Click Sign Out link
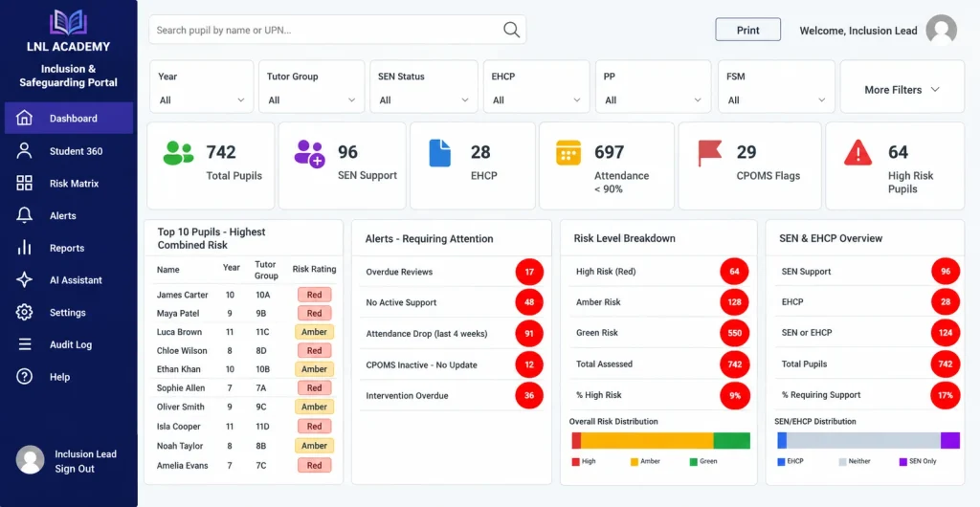Image resolution: width=980 pixels, height=507 pixels. coord(75,469)
